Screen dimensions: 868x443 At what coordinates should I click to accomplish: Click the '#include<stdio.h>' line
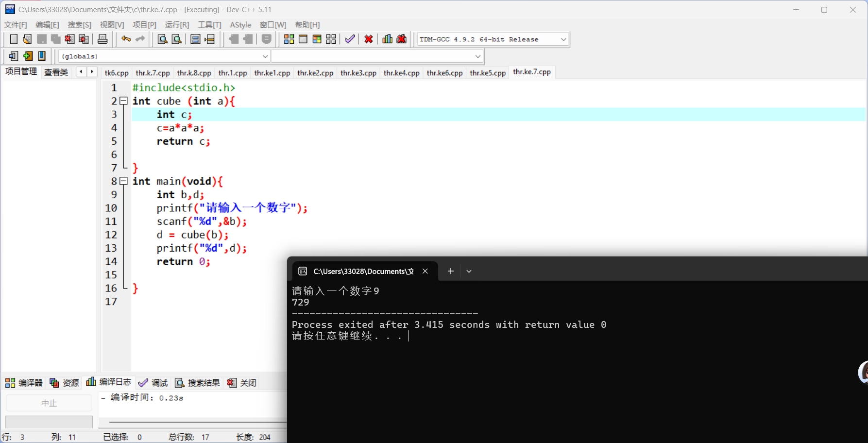tap(184, 88)
